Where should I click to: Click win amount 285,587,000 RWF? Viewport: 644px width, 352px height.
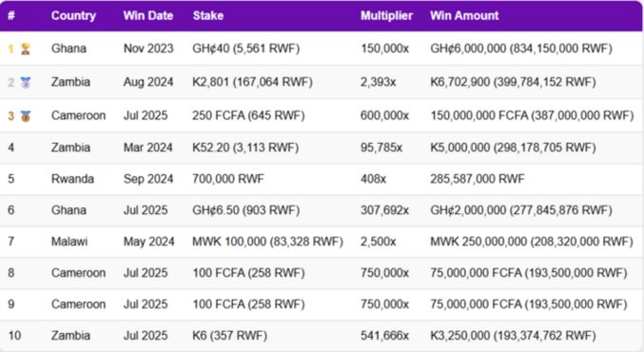(478, 179)
